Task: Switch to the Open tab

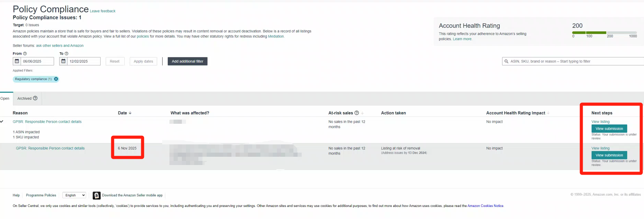Action: pos(5,98)
